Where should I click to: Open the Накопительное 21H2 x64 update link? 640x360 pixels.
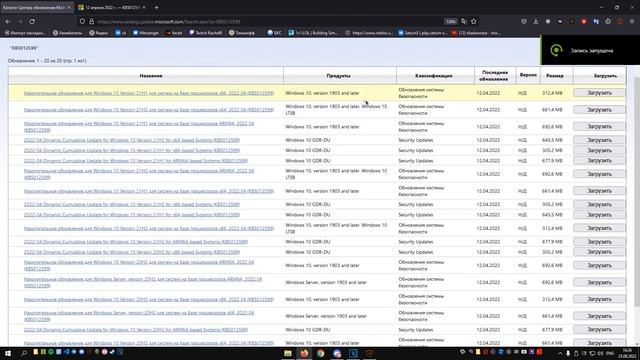point(149,110)
